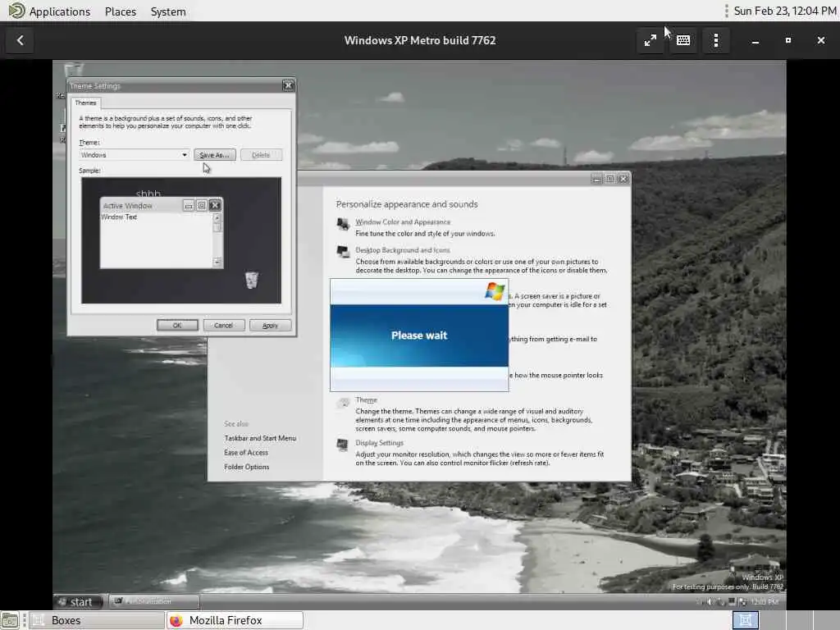This screenshot has height=630, width=840.
Task: Open the Taskbar and Start Menu link
Action: [x=260, y=438]
